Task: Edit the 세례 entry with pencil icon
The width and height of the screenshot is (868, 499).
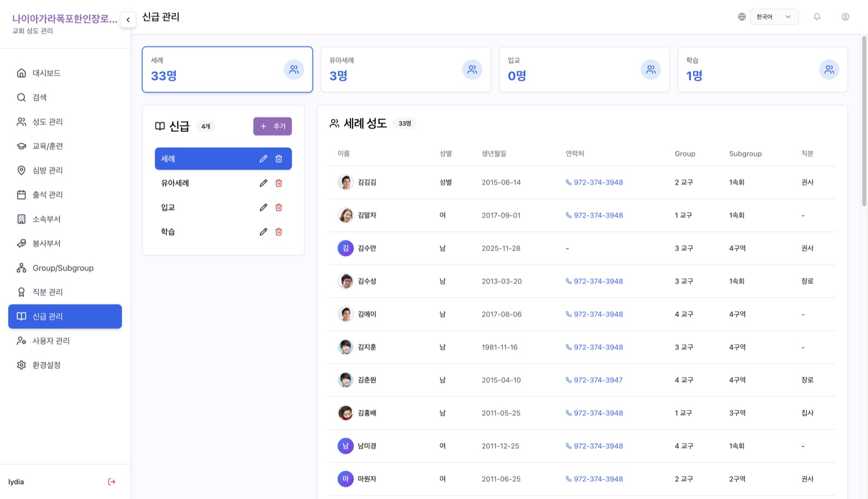Action: point(263,159)
